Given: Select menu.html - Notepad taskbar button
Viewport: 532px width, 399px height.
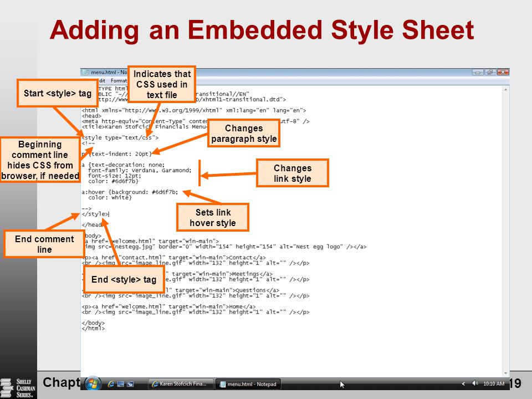Looking at the screenshot, I should pyautogui.click(x=248, y=384).
